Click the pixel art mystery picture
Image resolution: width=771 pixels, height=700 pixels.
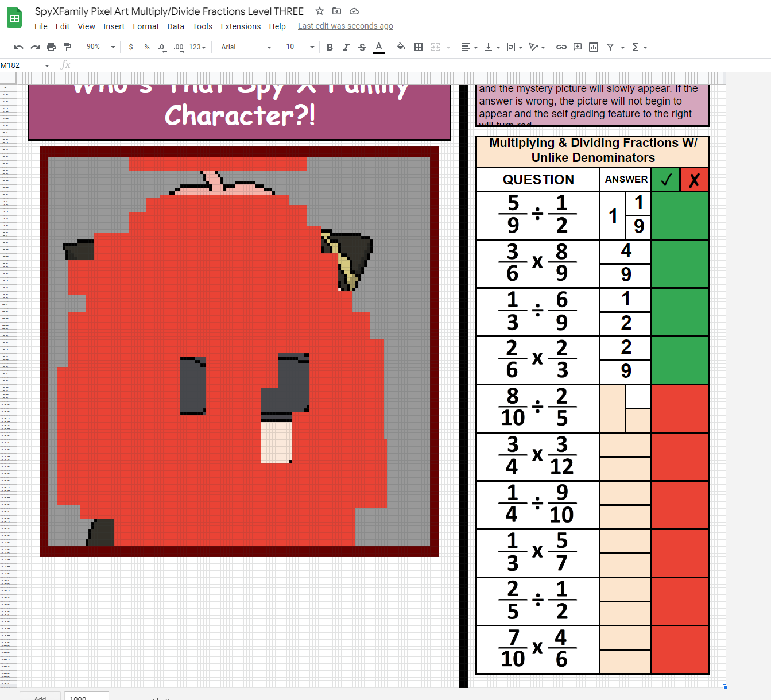pyautogui.click(x=239, y=351)
